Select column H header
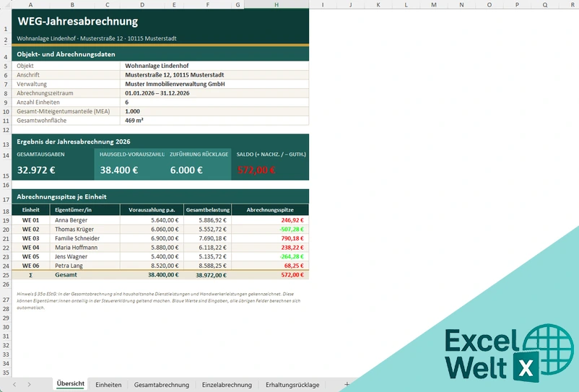This screenshot has height=392, width=579. (x=277, y=4)
